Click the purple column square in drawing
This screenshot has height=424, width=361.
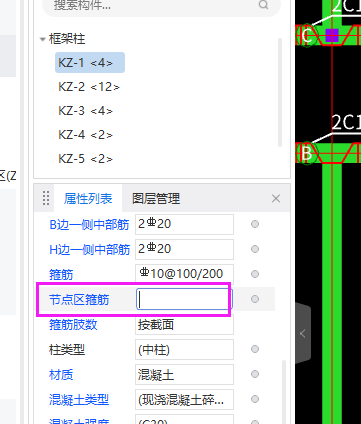pyautogui.click(x=332, y=35)
